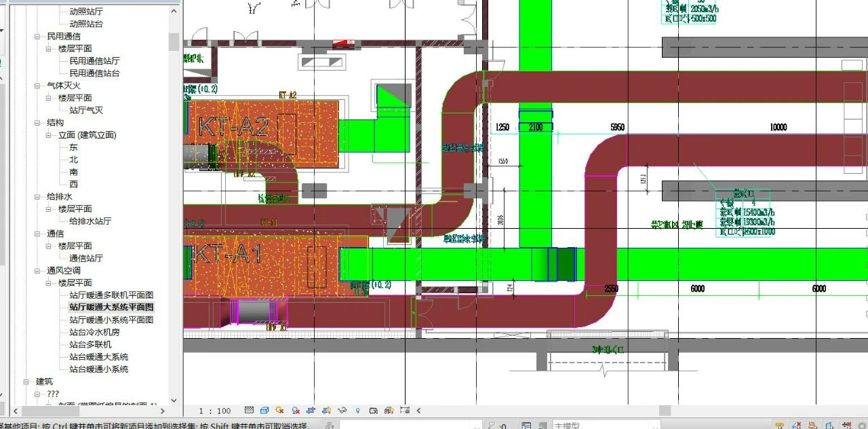Screen dimensions: 868x429
Task: Click the analytical model visibility icon
Action: [389, 411]
